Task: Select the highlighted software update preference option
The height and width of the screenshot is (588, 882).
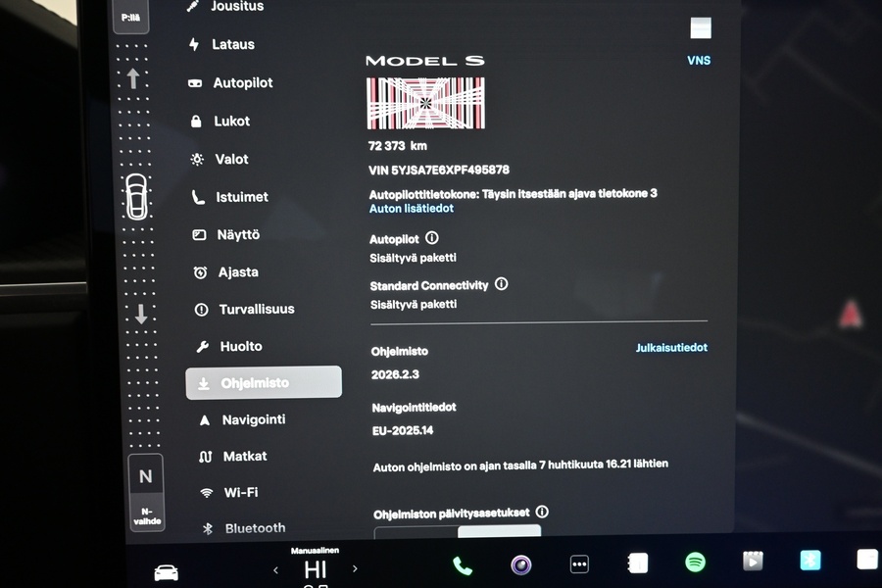Action: pyautogui.click(x=499, y=531)
